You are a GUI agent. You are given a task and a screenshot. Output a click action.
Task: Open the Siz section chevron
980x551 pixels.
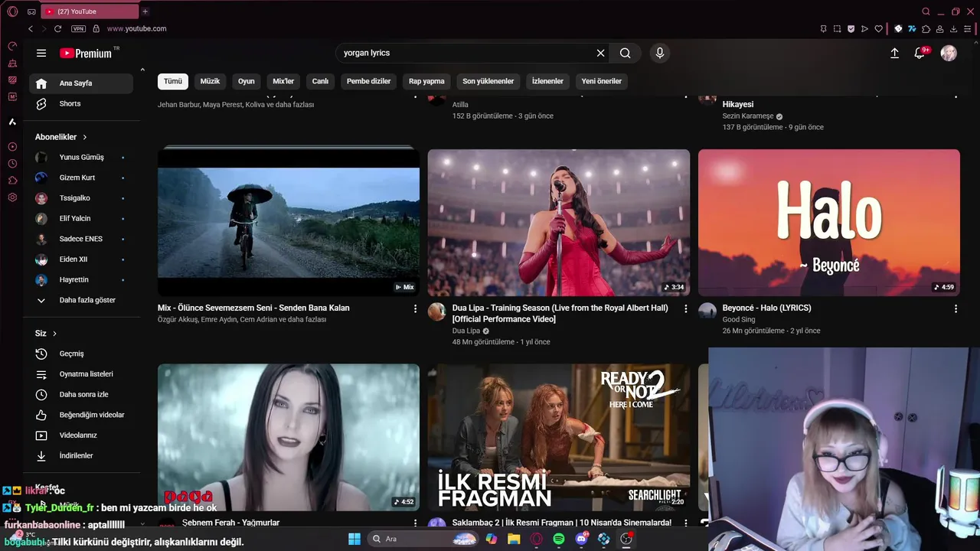point(54,334)
